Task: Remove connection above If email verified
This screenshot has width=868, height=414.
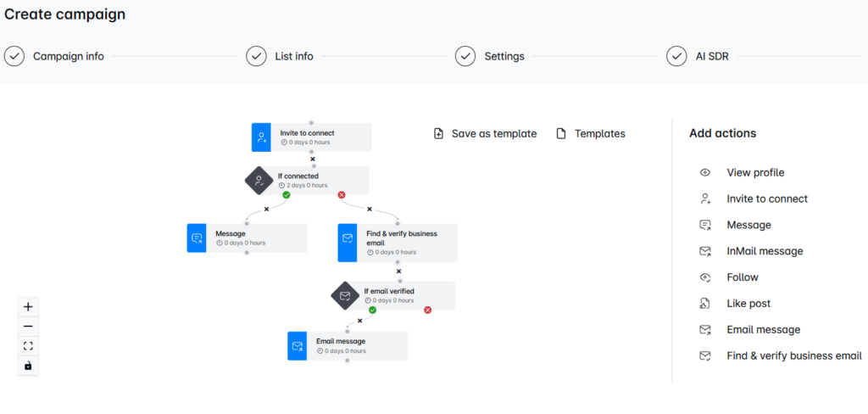Action: coord(398,271)
